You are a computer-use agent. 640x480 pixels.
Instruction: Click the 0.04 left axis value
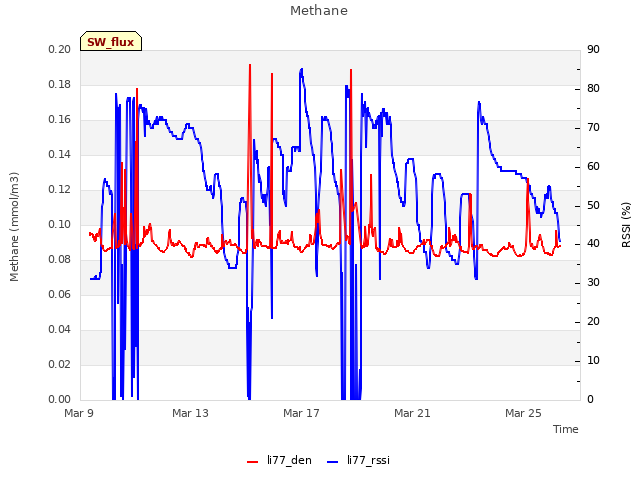point(60,329)
